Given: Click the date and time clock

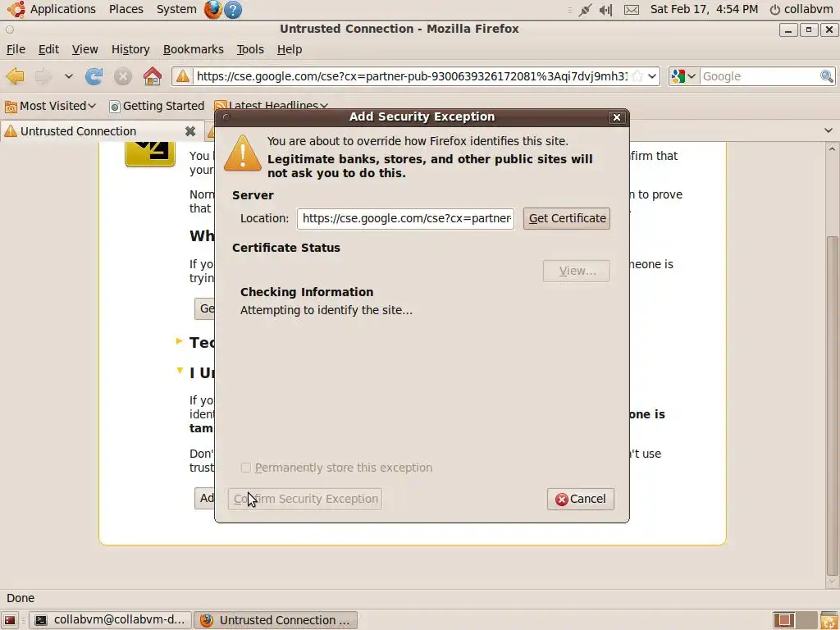Looking at the screenshot, I should pyautogui.click(x=704, y=10).
